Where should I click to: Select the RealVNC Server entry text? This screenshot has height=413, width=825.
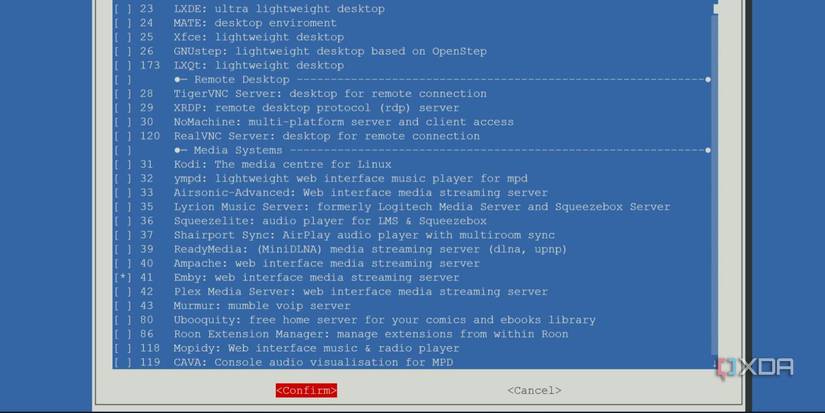tap(327, 136)
